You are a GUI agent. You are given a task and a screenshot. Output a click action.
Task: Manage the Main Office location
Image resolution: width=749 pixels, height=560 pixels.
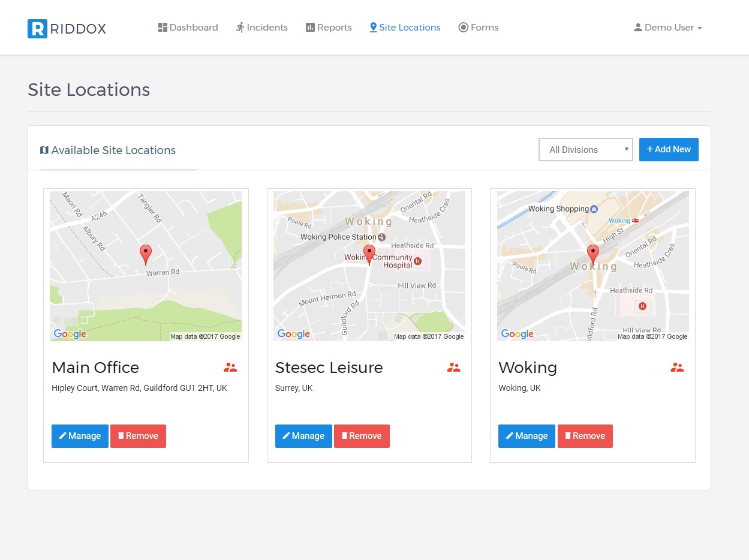tap(80, 436)
